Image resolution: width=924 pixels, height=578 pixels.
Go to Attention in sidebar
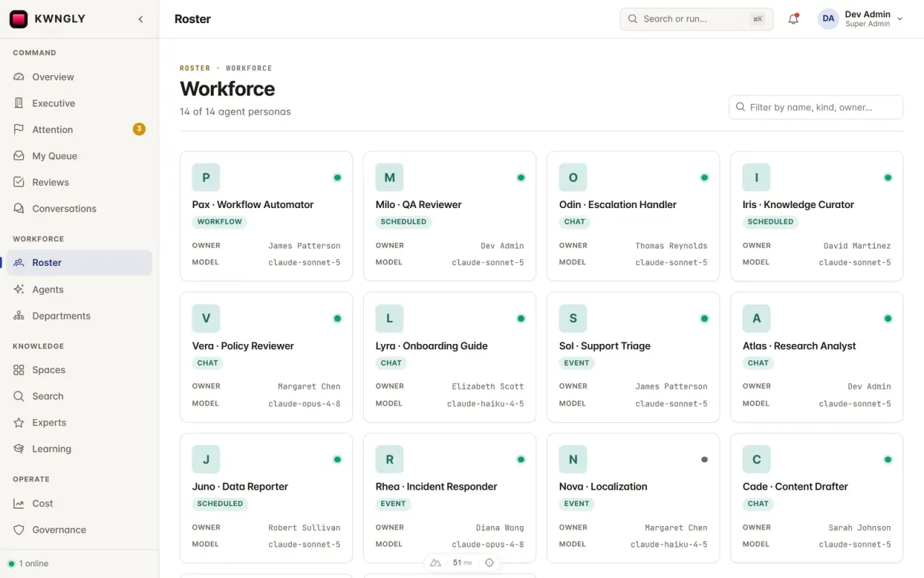pos(79,129)
